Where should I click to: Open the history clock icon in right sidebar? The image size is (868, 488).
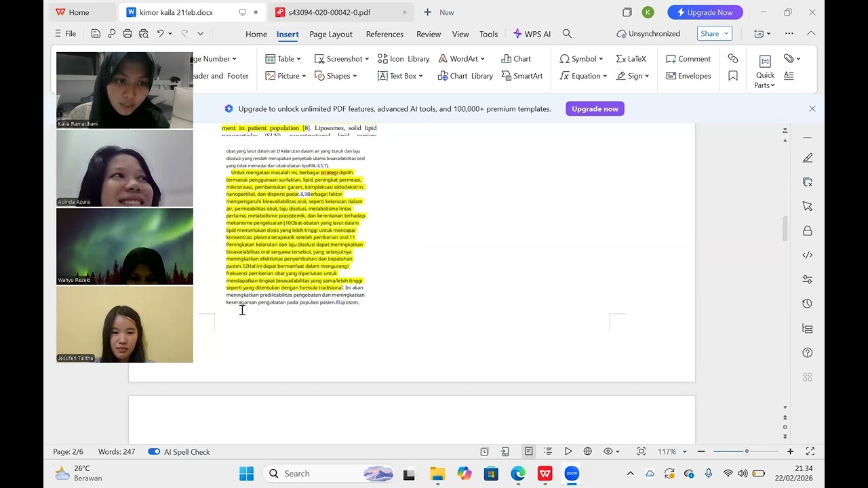click(x=808, y=304)
